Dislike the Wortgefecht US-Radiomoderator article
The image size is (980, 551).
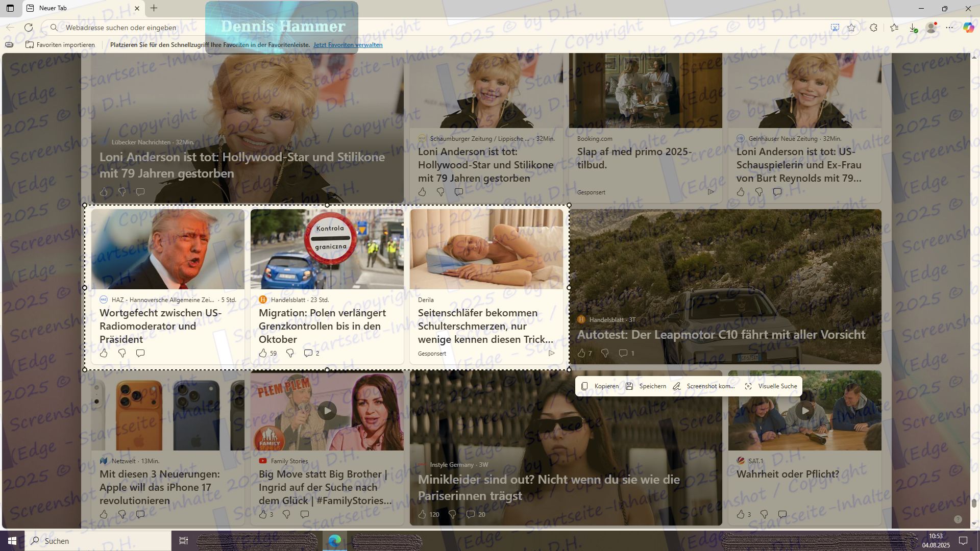(122, 353)
